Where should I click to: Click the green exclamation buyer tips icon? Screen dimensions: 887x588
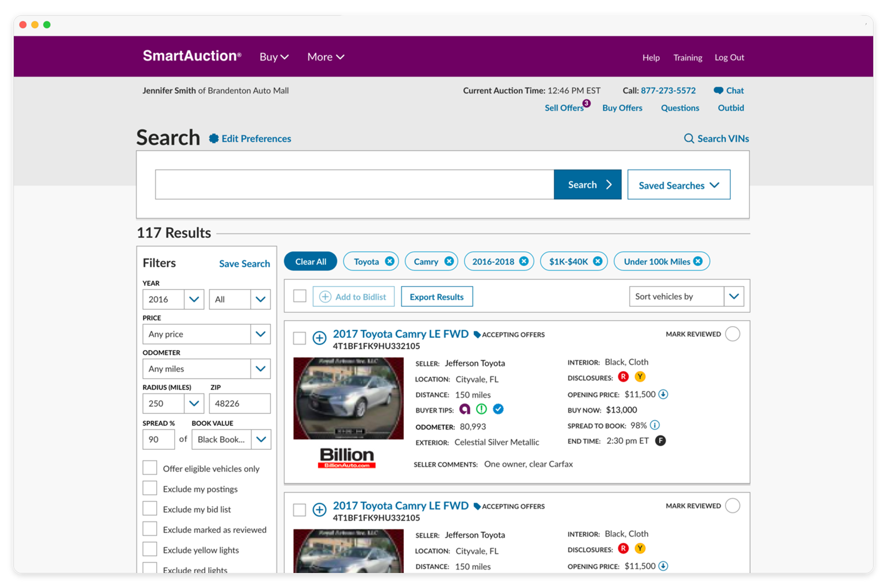click(481, 410)
